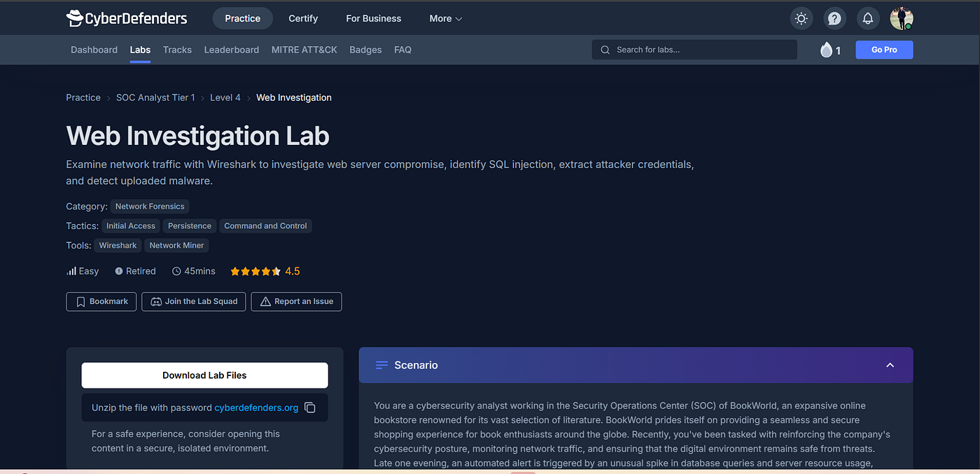Copy the unzip password with copy icon
The width and height of the screenshot is (980, 474).
click(310, 407)
